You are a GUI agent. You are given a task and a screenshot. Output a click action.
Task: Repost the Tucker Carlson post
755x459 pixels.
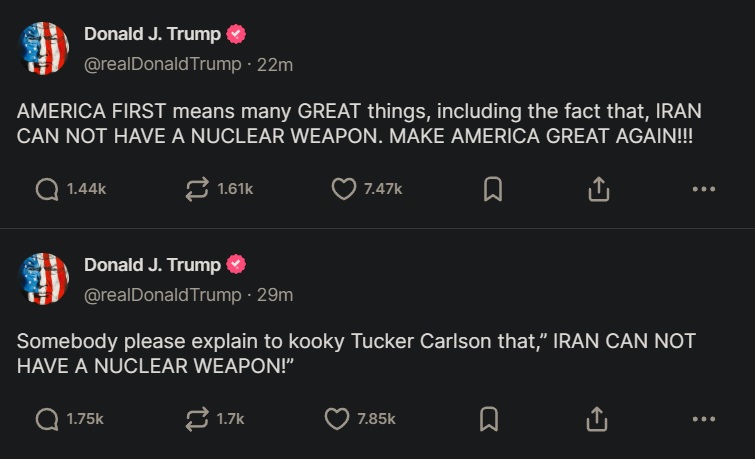tap(198, 419)
